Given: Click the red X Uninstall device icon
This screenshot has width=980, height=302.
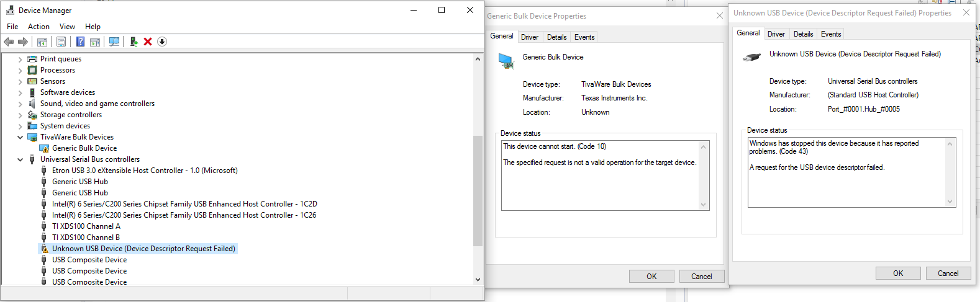Looking at the screenshot, I should [x=148, y=42].
